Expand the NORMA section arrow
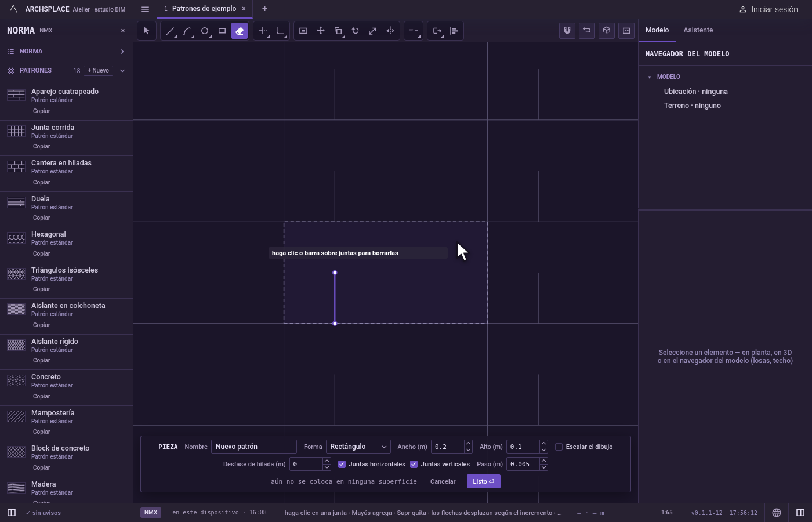Image resolution: width=812 pixels, height=522 pixels. (122, 52)
